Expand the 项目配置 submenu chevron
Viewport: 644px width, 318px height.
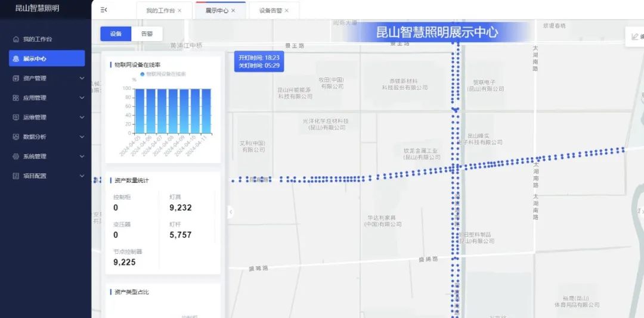point(82,176)
